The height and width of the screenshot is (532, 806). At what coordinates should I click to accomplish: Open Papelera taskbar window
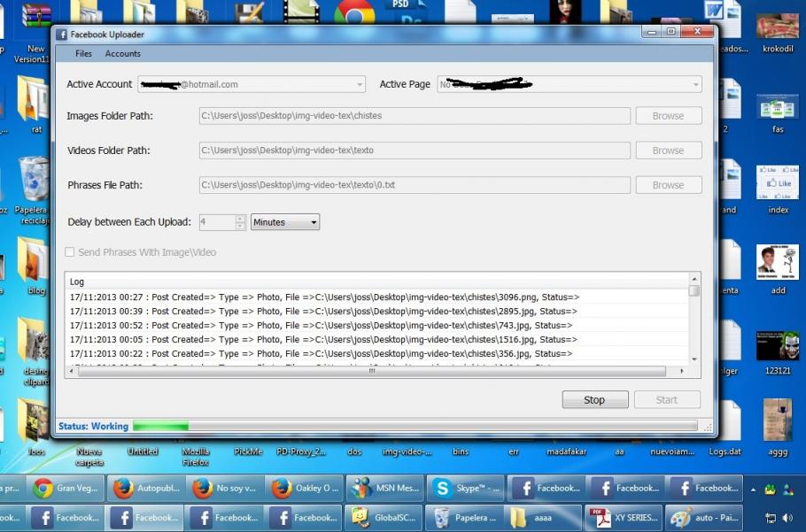click(463, 518)
